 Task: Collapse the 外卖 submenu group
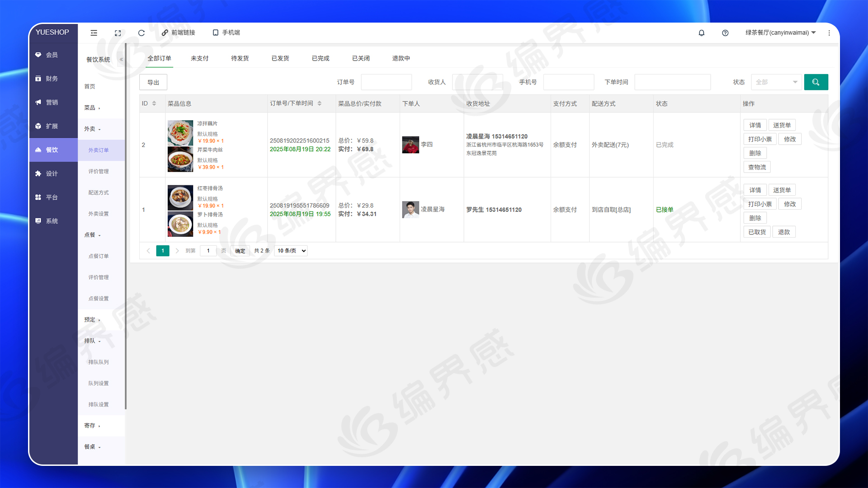click(x=101, y=129)
